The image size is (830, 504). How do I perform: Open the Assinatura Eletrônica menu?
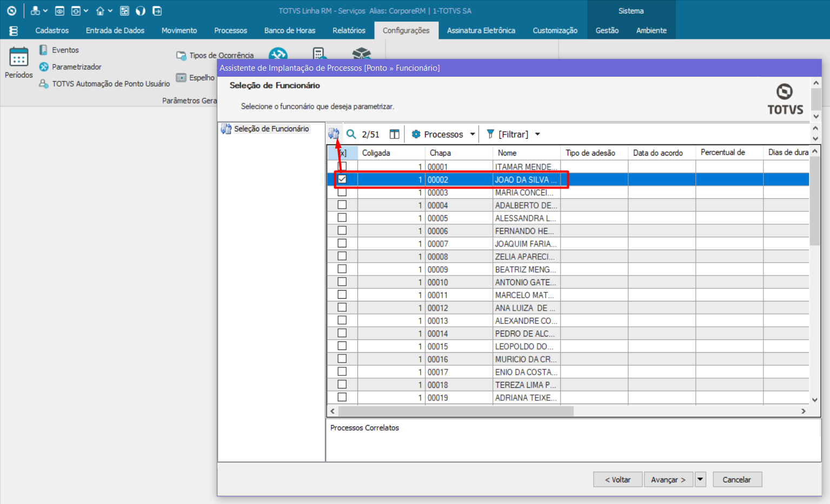[481, 30]
